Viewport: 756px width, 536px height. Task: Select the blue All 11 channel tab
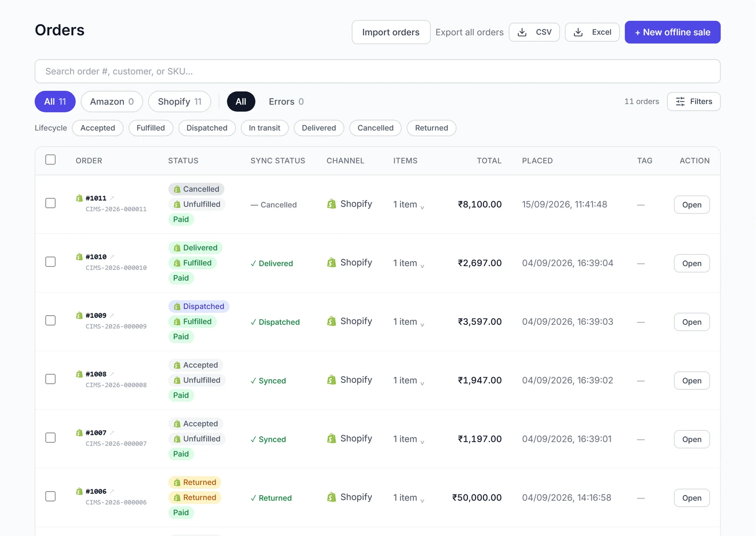point(55,102)
